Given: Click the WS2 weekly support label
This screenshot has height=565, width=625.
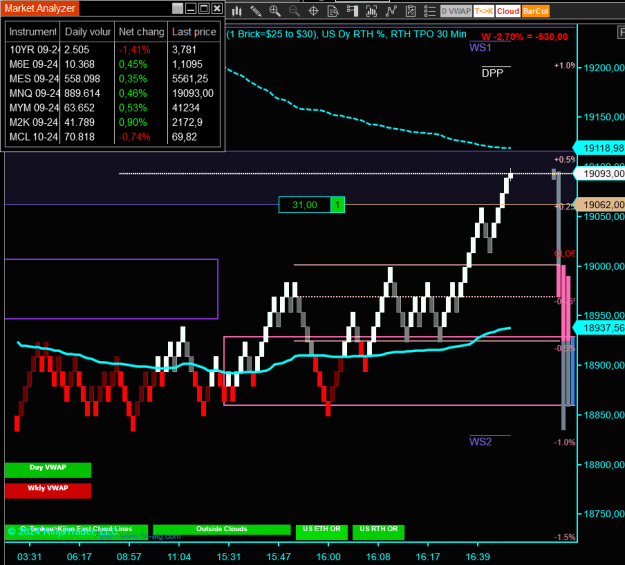Looking at the screenshot, I should coord(480,442).
